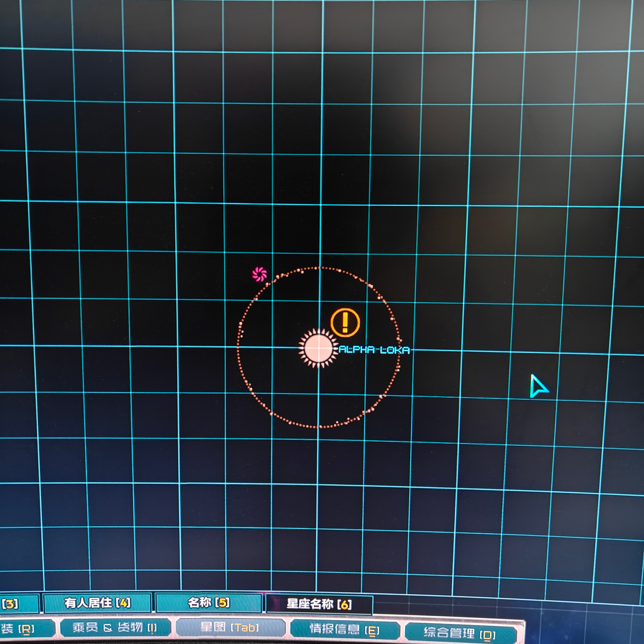Toggle the 有人居住 [4] map filter
Viewport: 644px width, 644px height.
coord(97,603)
